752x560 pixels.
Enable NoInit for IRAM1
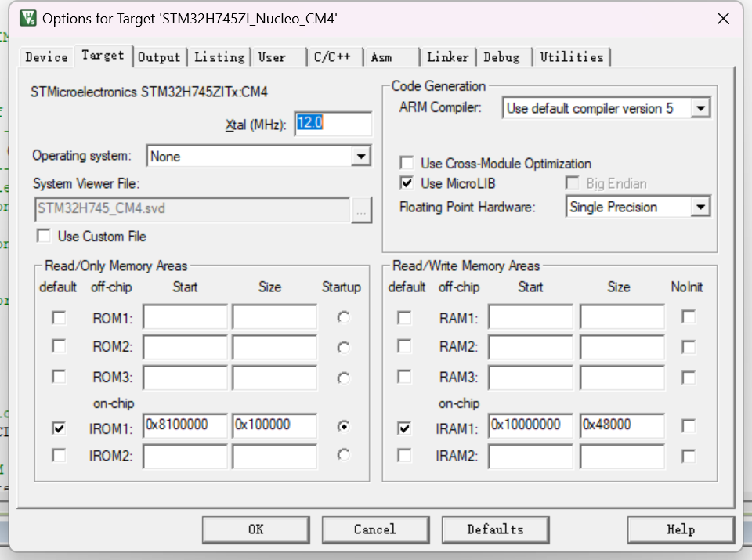click(689, 426)
